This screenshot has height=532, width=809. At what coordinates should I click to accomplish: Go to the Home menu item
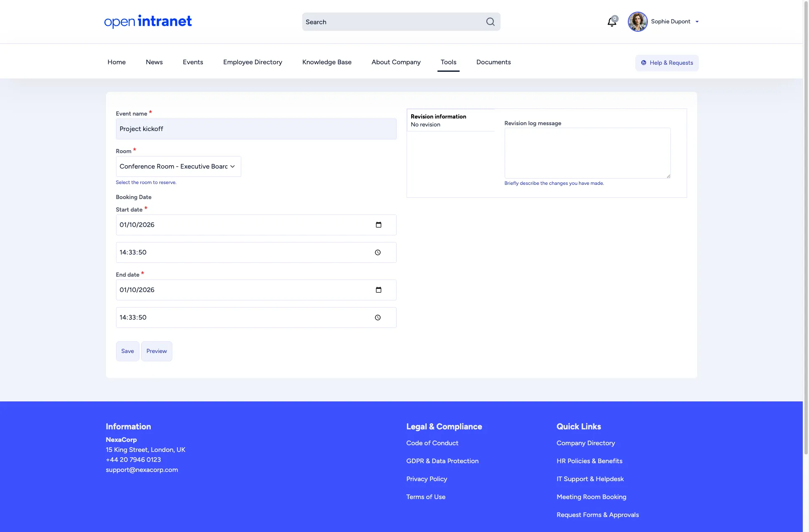116,62
